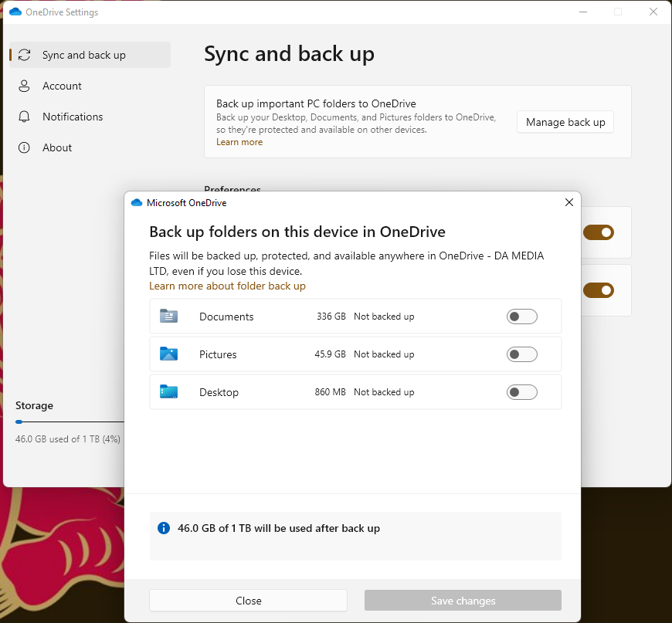Click Not backed up status for Pictures
Screen dimensions: 672x623
tap(384, 354)
